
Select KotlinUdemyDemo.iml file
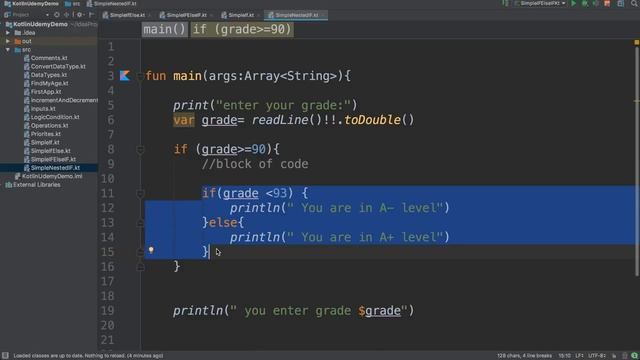click(52, 176)
